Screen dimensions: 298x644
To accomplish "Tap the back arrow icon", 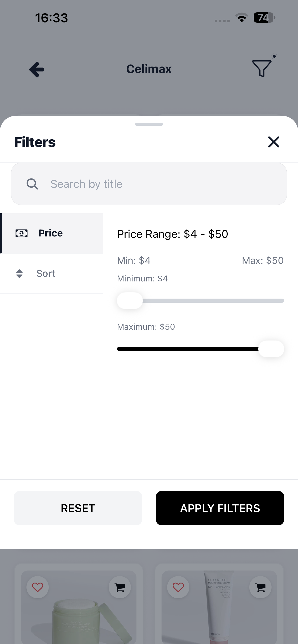I will coord(37,69).
